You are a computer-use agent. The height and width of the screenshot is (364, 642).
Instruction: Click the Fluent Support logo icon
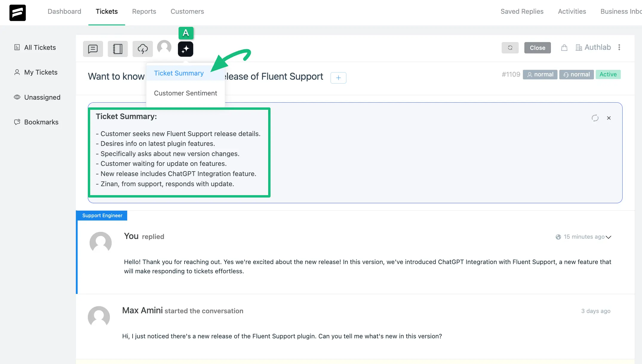click(x=18, y=13)
